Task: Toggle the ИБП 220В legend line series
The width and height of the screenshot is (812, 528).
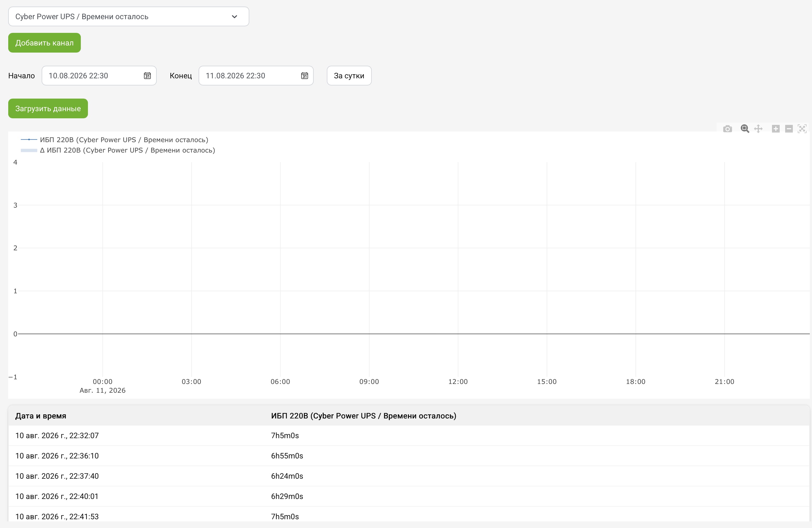Action: (x=115, y=139)
